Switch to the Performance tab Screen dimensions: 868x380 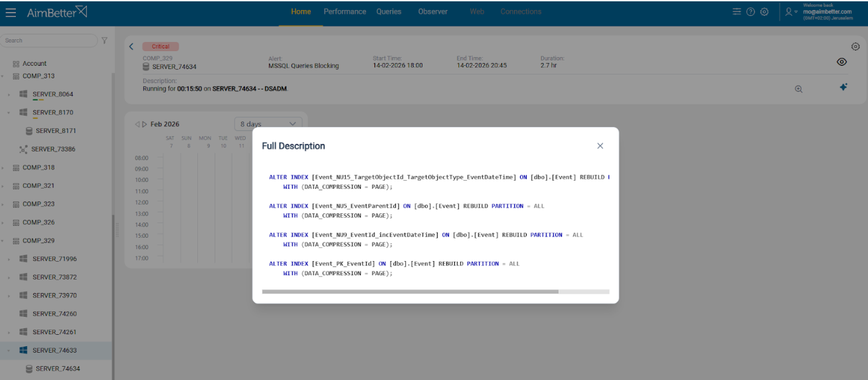click(x=345, y=12)
